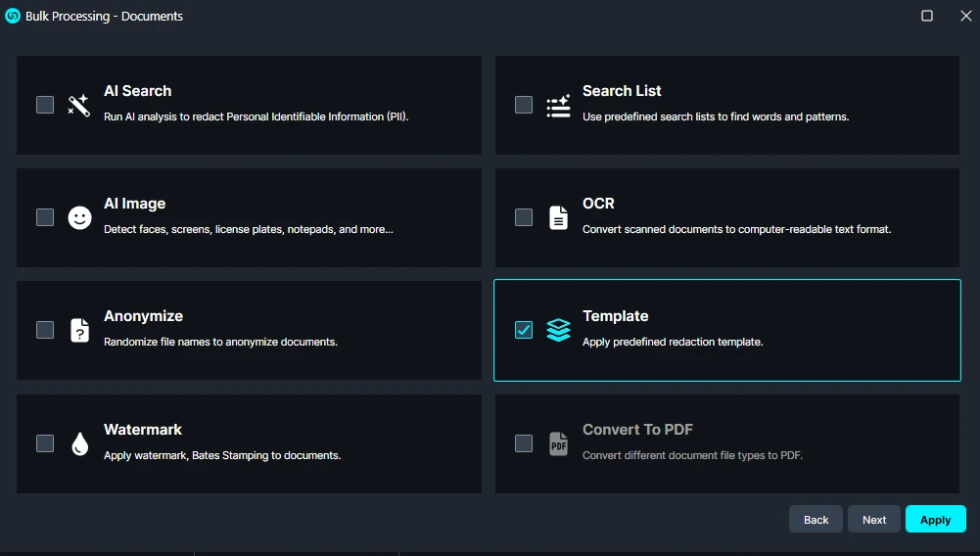Click 'Convert scanned documents' description

[x=737, y=229]
